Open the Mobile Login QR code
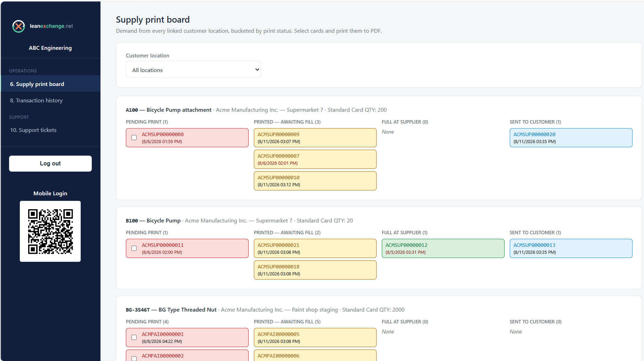The image size is (644, 361). [x=50, y=231]
